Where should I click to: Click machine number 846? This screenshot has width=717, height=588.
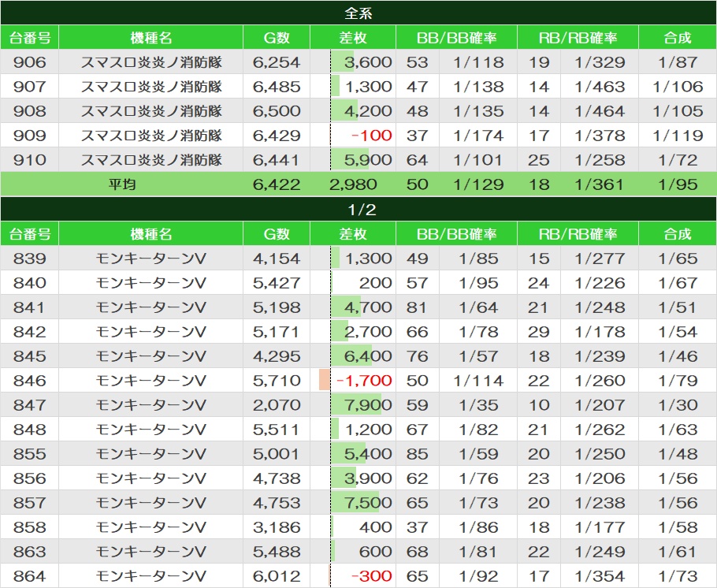coord(30,381)
